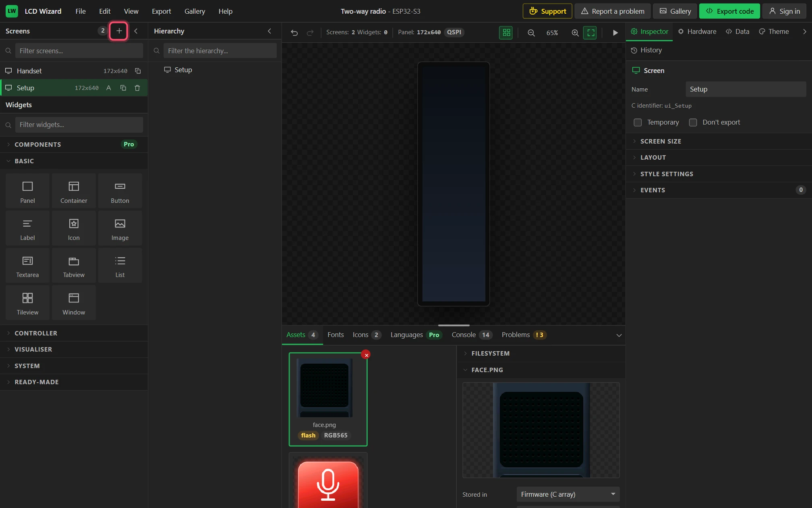The width and height of the screenshot is (812, 508).
Task: Expand the STYLE SETTINGS section
Action: [719, 174]
